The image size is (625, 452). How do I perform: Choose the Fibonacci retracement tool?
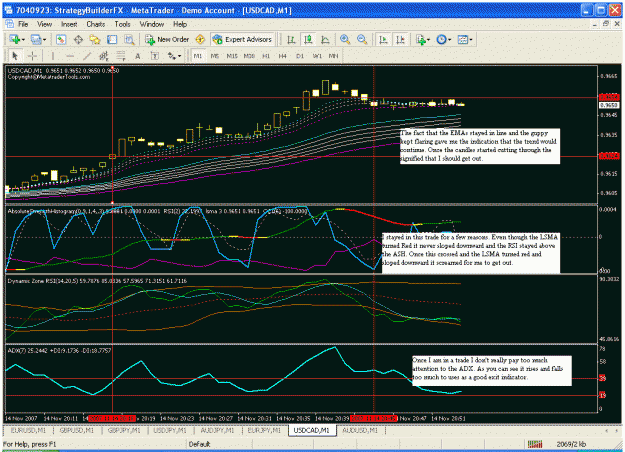pos(121,56)
